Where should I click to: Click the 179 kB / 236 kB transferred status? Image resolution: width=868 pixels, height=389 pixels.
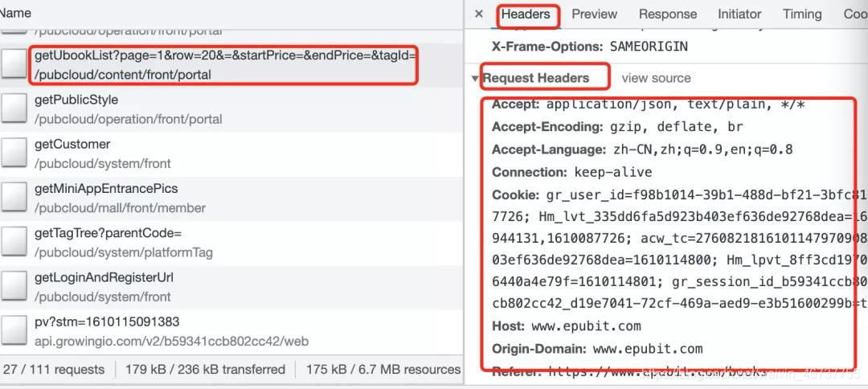(206, 370)
